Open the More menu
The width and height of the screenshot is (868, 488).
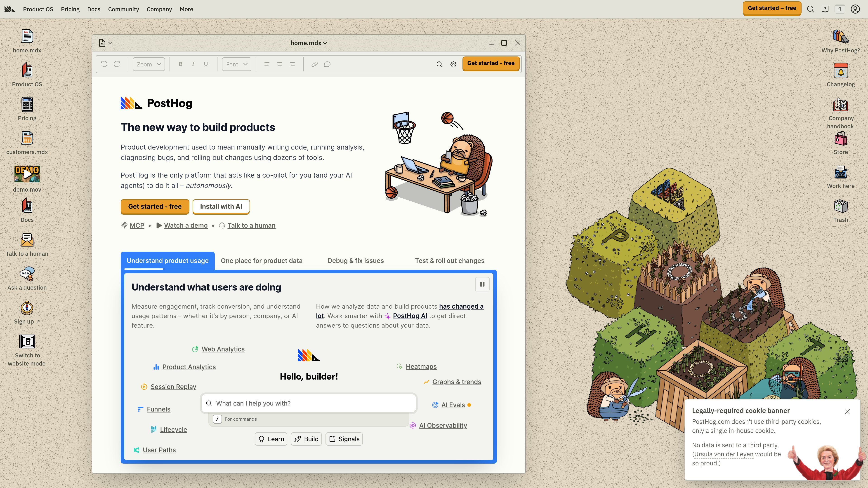[186, 9]
